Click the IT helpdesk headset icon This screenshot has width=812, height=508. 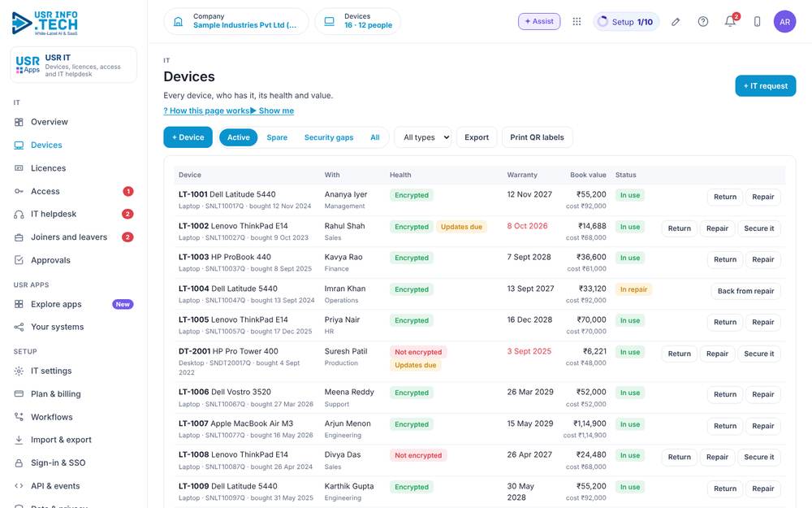pyautogui.click(x=19, y=214)
